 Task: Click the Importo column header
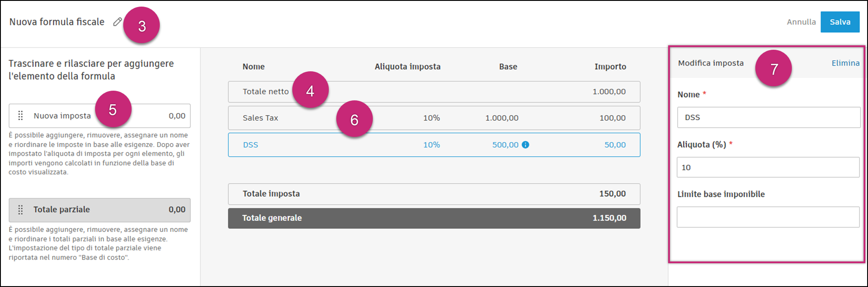point(610,66)
